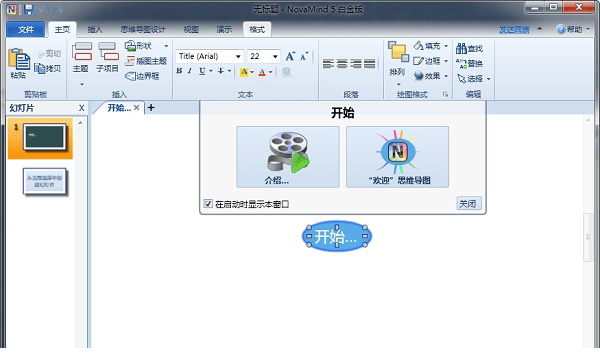Image resolution: width=600 pixels, height=361 pixels.
Task: Click the Border (边框) pencil icon
Action: 418,61
